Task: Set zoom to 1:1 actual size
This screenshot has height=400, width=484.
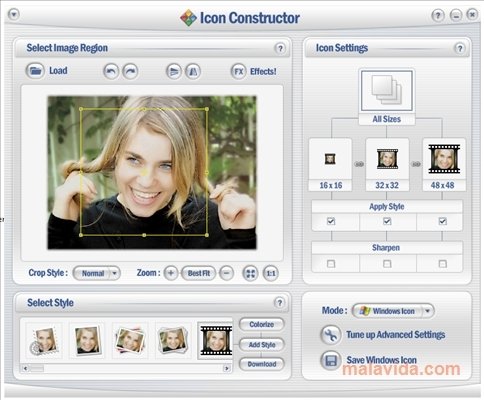Action: point(270,274)
